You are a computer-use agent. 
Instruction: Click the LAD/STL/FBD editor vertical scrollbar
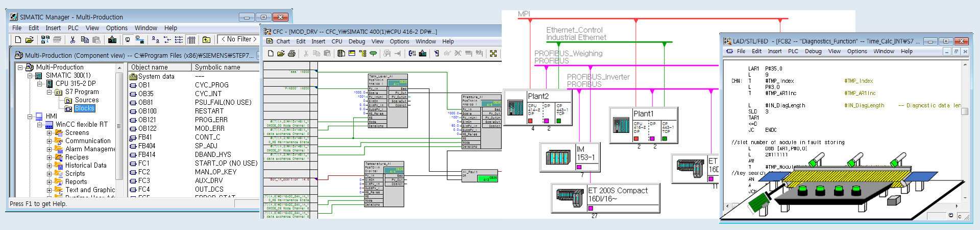coord(965,130)
